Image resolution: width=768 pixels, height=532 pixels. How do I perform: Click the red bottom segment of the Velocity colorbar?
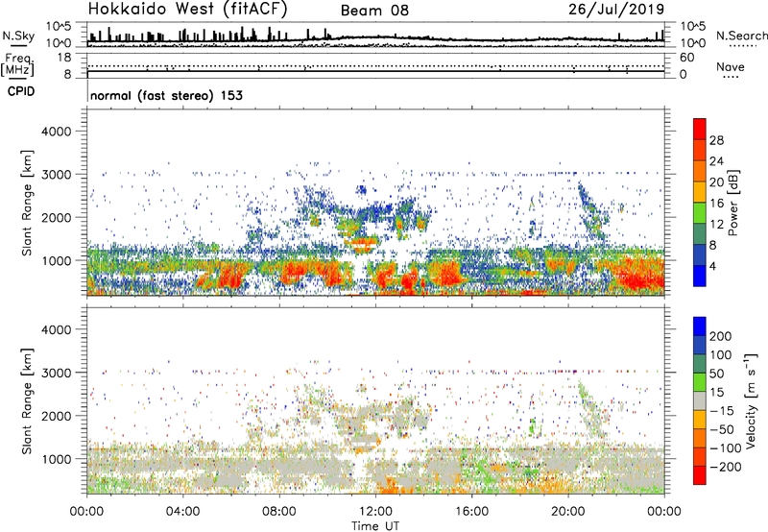pyautogui.click(x=700, y=475)
